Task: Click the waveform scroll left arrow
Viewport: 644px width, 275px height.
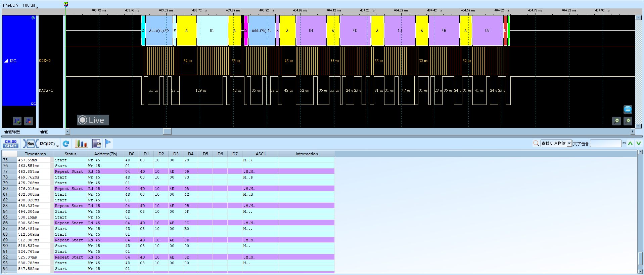Action: (68, 131)
